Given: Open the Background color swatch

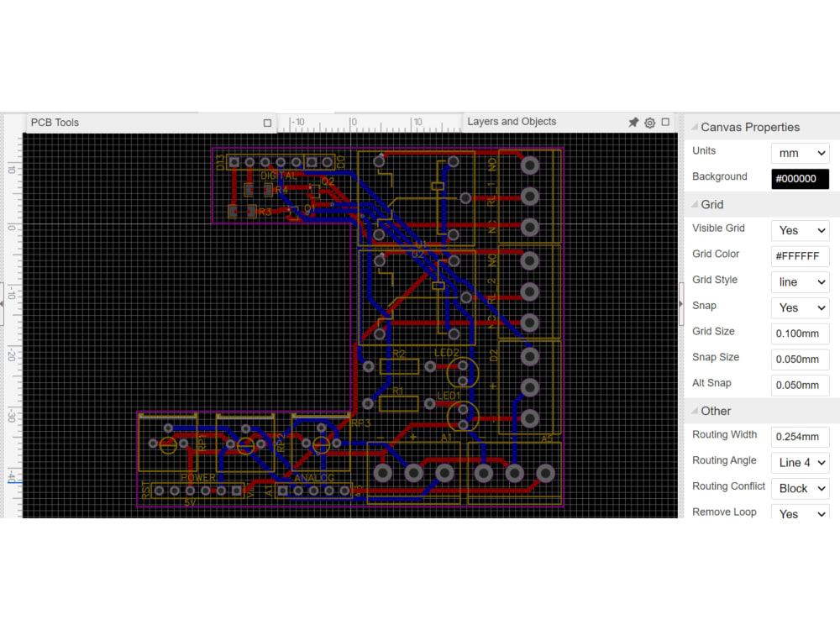Looking at the screenshot, I should pyautogui.click(x=800, y=178).
